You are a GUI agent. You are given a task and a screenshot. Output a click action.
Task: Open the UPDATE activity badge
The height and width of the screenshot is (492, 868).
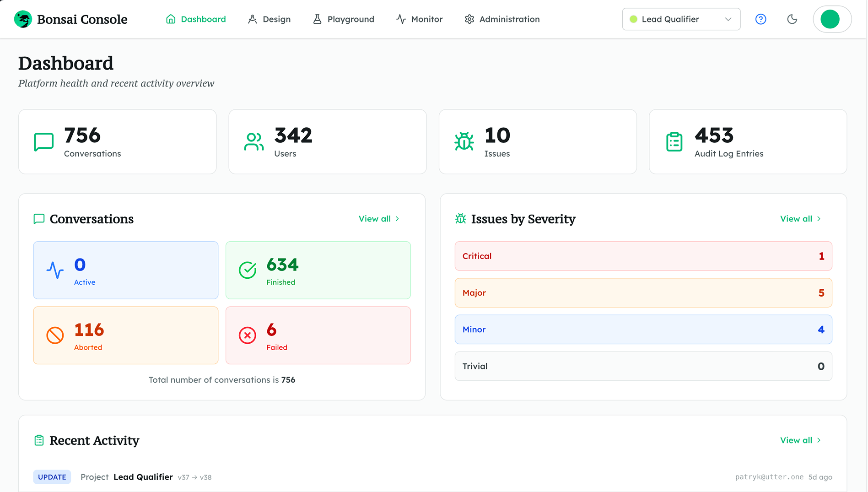pos(52,477)
